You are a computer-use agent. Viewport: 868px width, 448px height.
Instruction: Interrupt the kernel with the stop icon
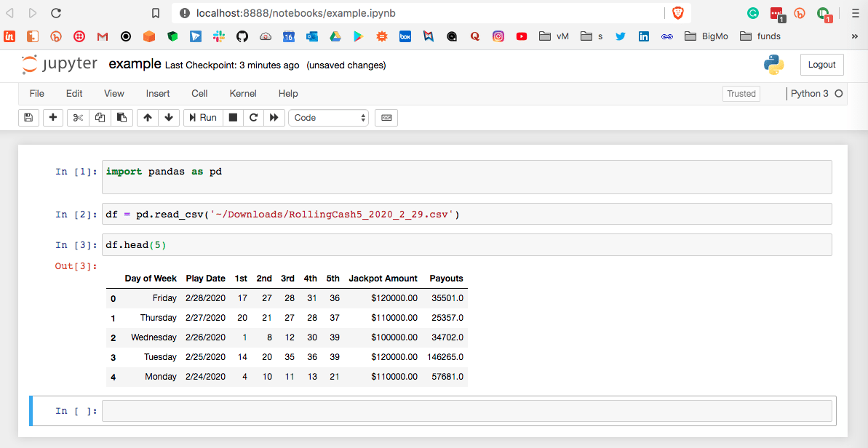coord(233,118)
